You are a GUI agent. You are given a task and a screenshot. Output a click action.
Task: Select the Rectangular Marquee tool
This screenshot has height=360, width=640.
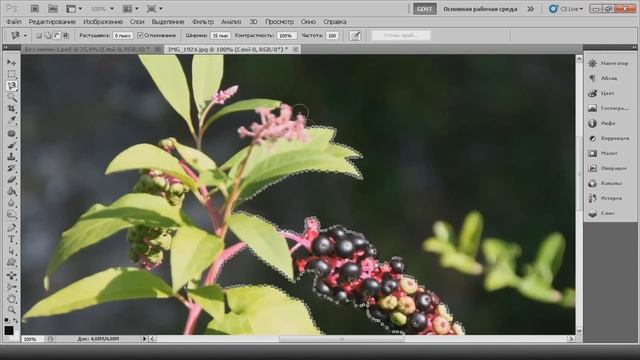point(11,74)
